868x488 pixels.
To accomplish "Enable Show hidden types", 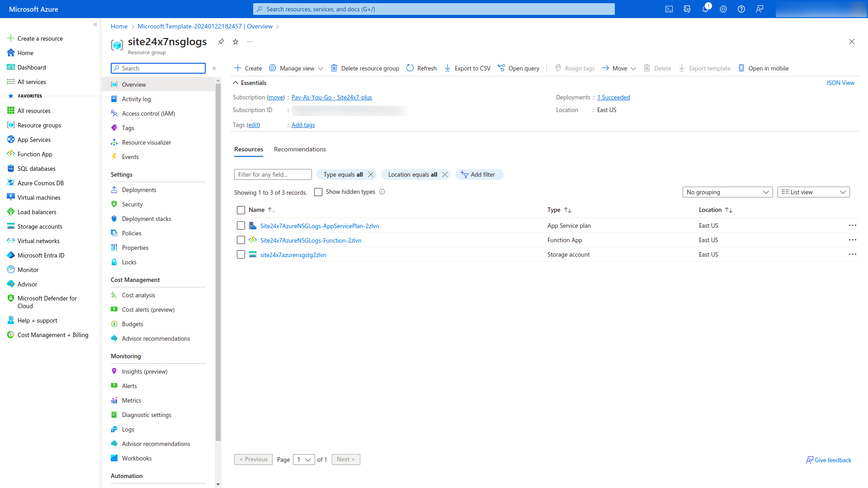I will [x=318, y=192].
